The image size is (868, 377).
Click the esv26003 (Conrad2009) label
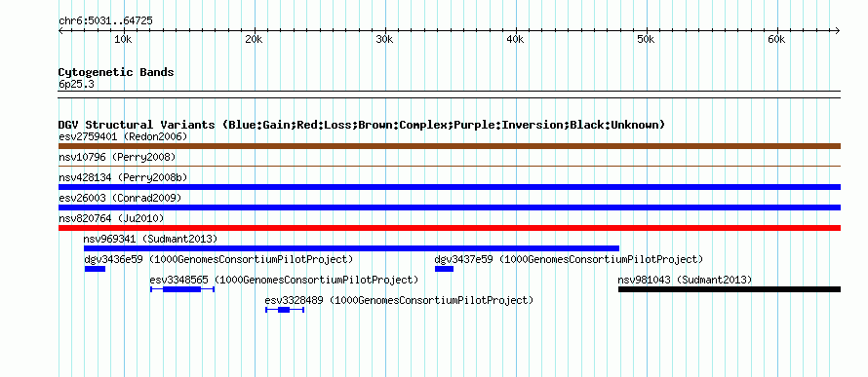[120, 198]
